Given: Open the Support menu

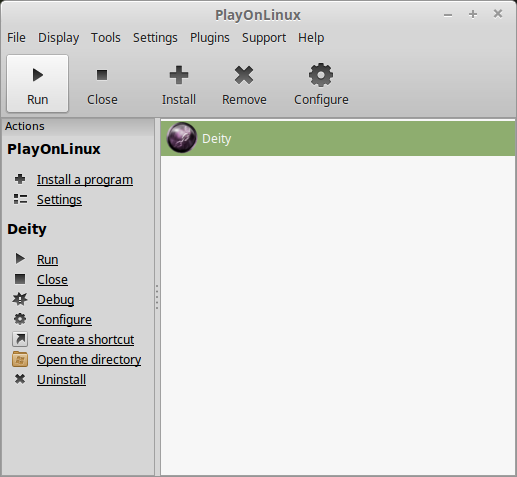Looking at the screenshot, I should coord(264,38).
